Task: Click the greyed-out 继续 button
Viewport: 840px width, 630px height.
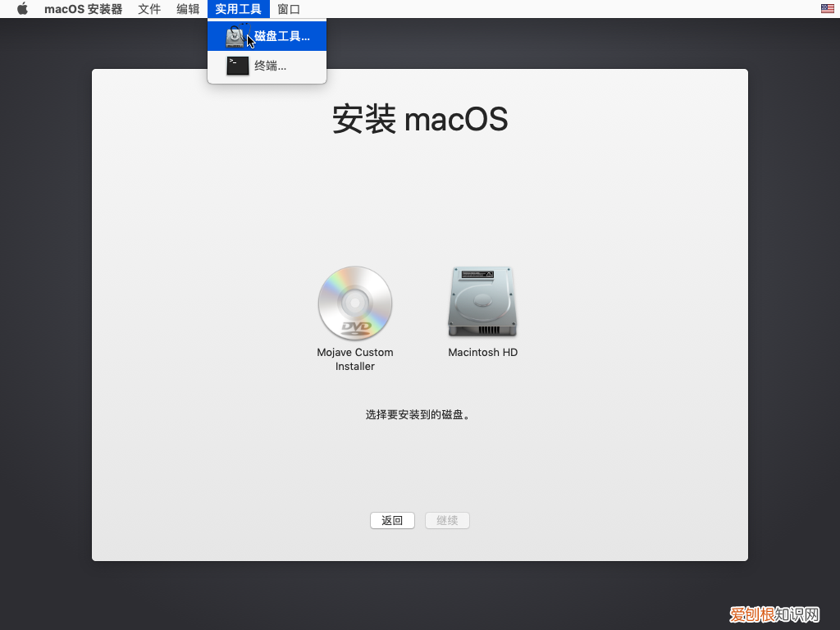Action: point(447,520)
